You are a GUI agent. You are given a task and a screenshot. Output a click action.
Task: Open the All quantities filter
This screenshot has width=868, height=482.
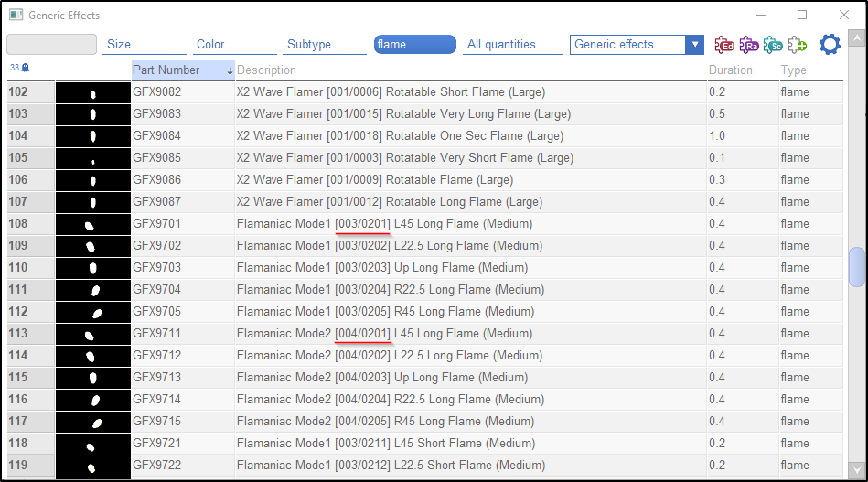click(x=512, y=45)
